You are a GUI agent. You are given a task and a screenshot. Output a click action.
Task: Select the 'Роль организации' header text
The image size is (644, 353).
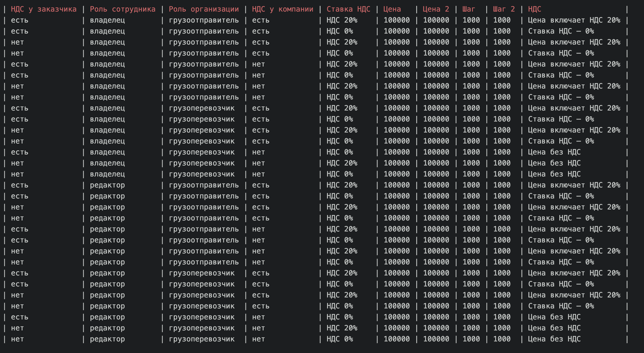point(204,9)
